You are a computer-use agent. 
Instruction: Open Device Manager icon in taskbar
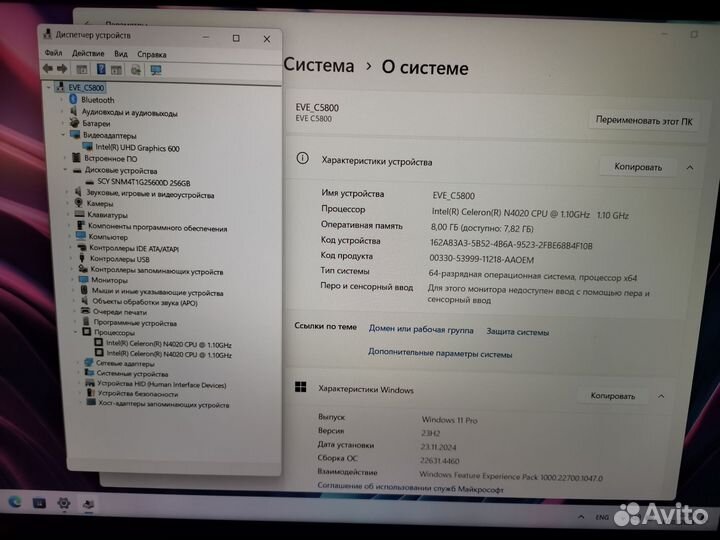tap(88, 505)
